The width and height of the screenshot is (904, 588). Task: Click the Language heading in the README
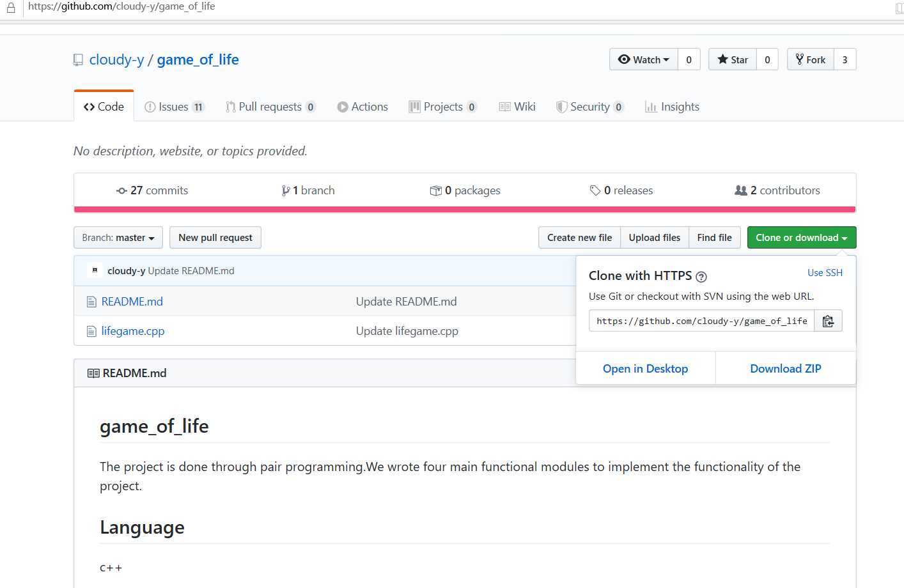click(142, 527)
